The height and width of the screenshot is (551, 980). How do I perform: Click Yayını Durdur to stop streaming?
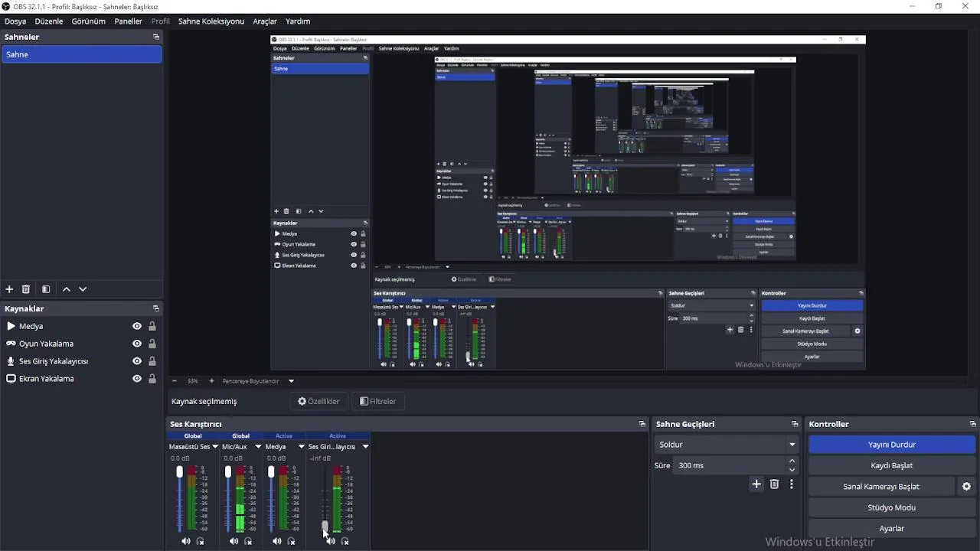tap(892, 445)
